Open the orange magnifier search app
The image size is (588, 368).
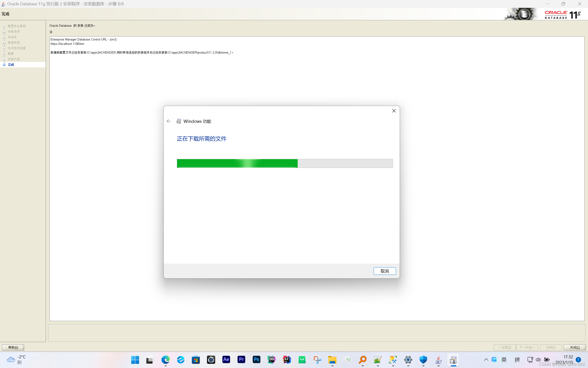tap(363, 359)
